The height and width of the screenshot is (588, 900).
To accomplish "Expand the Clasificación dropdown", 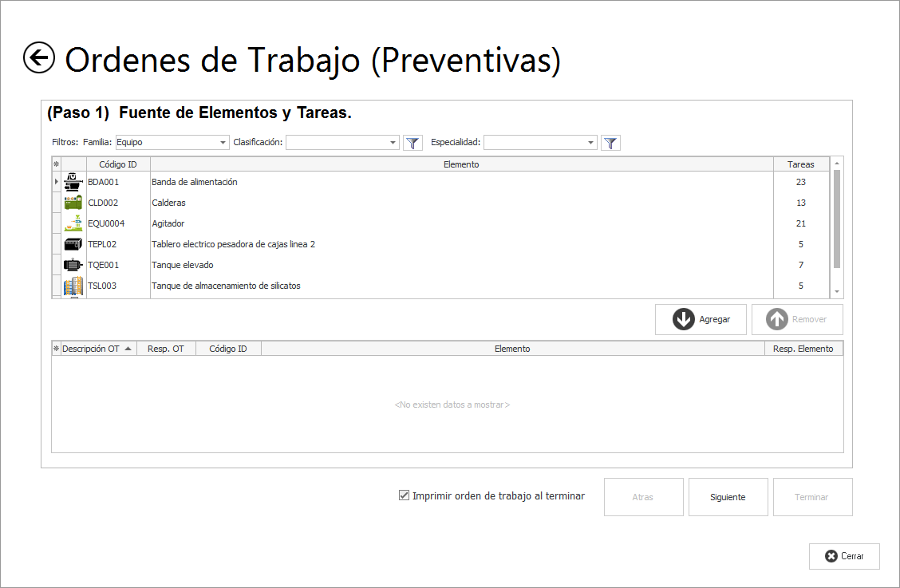I will (x=393, y=143).
